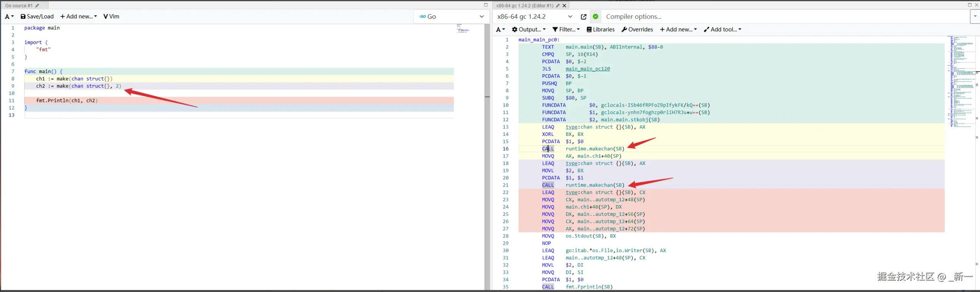The image size is (980, 292).
Task: Click the Overrides wrench button
Action: tap(637, 30)
